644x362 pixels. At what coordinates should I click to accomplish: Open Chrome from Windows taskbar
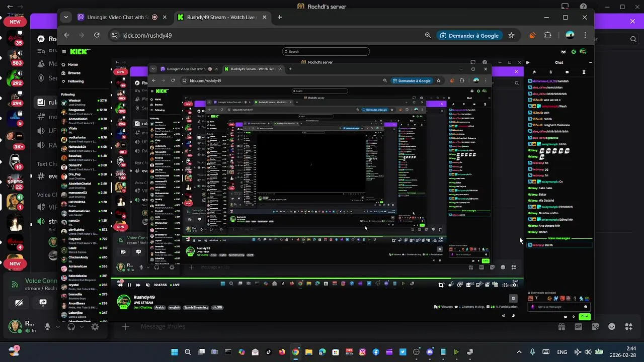295,352
